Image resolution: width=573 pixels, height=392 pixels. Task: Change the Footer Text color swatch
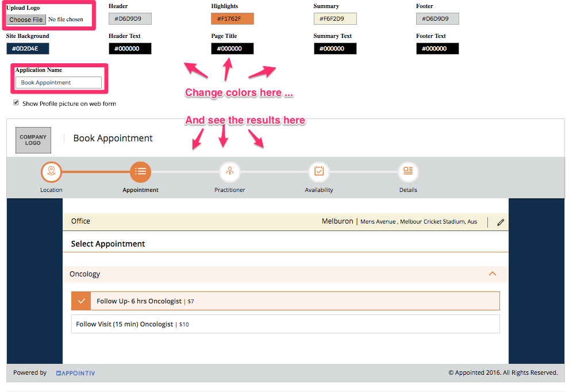click(x=437, y=49)
